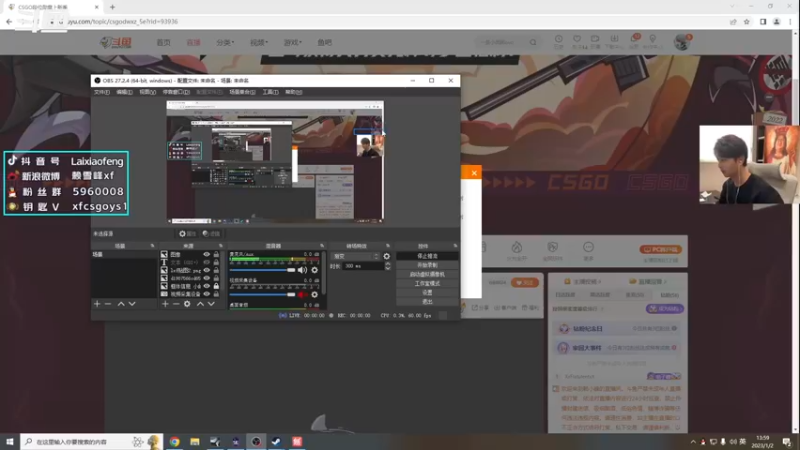
Task: Add a new source with the plus icon
Action: point(165,304)
